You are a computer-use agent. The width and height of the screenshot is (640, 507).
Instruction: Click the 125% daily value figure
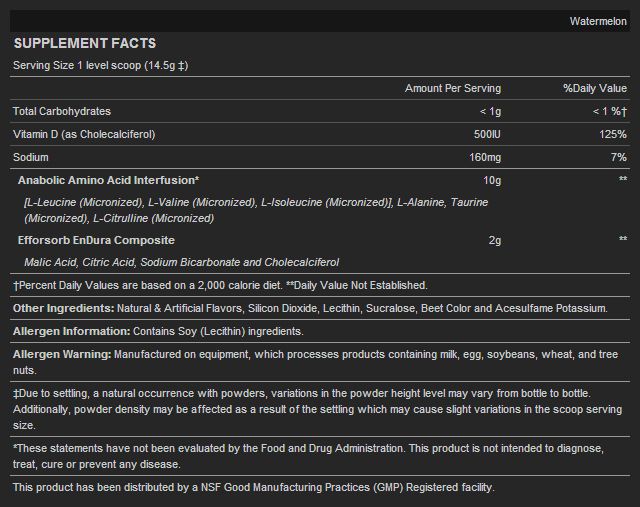pos(611,134)
